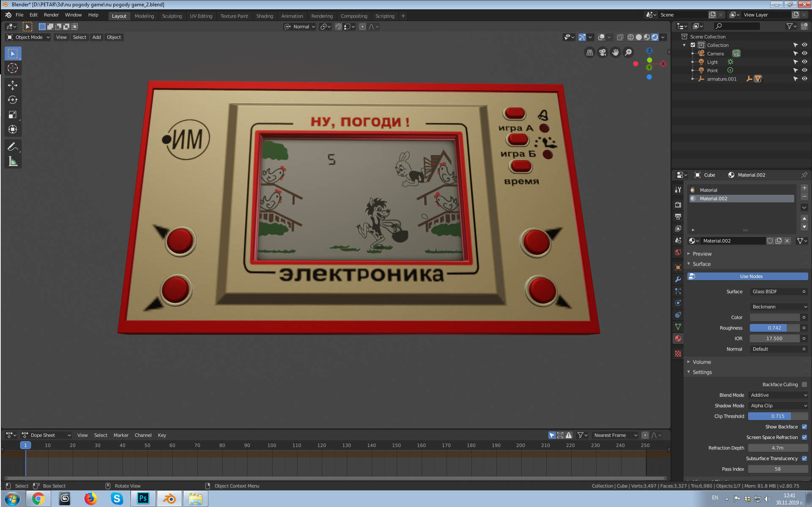Image resolution: width=812 pixels, height=507 pixels.
Task: Add a new material slot
Action: click(x=804, y=188)
